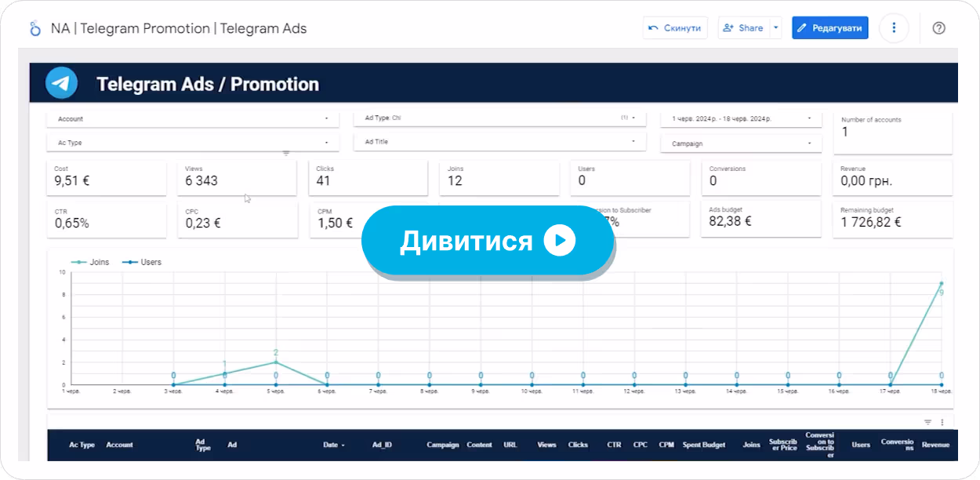
Task: Click the CPC 0,23 € scorecard
Action: tap(238, 220)
